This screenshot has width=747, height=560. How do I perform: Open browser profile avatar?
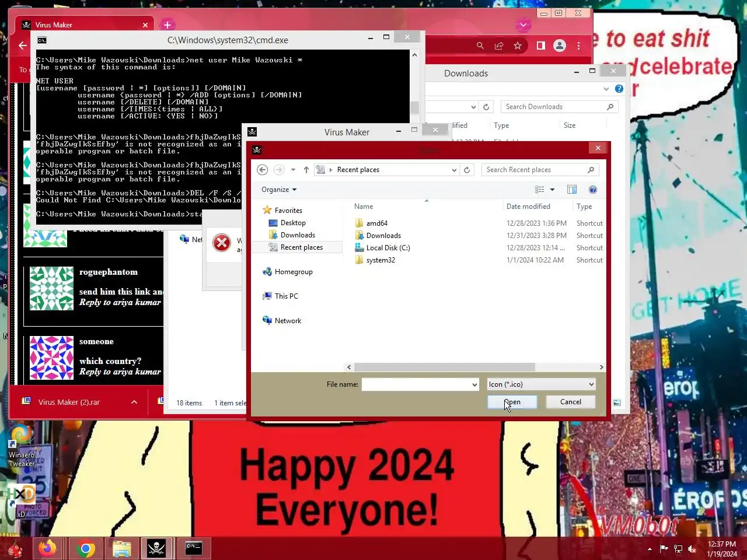tap(560, 45)
